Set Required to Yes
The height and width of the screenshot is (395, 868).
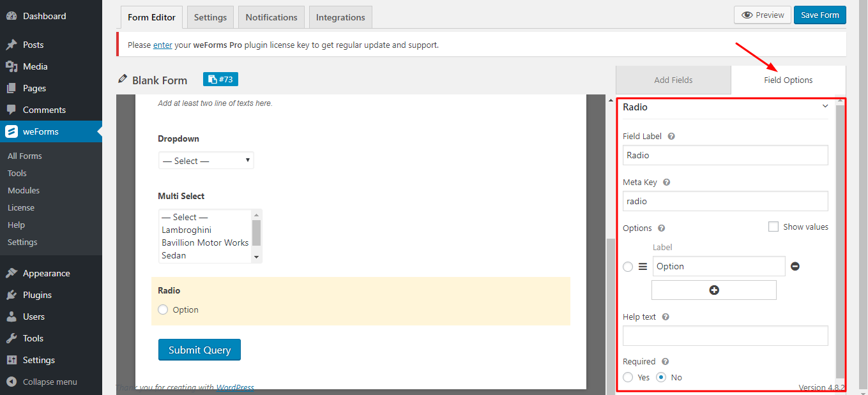(x=628, y=377)
